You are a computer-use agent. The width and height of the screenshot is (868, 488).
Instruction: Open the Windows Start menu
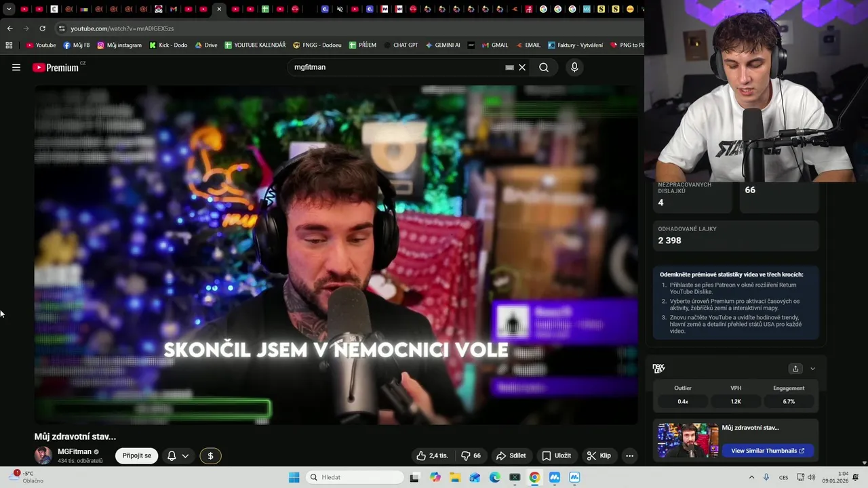[294, 477]
